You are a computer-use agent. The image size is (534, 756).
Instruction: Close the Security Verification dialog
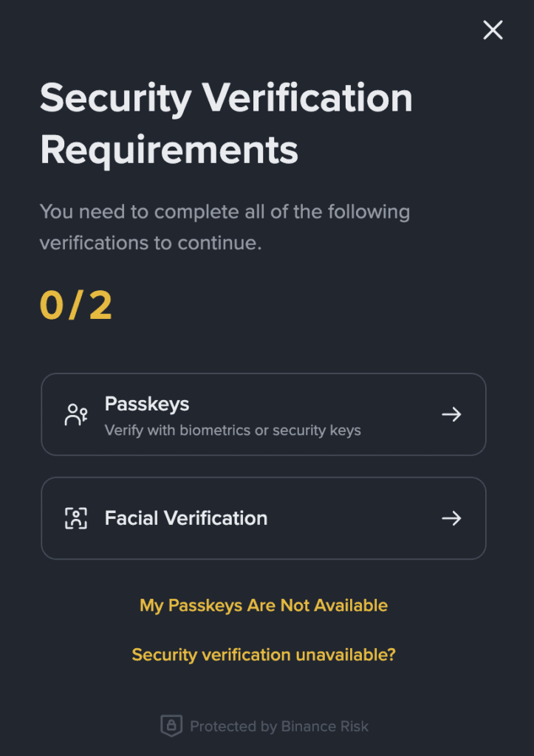493,30
